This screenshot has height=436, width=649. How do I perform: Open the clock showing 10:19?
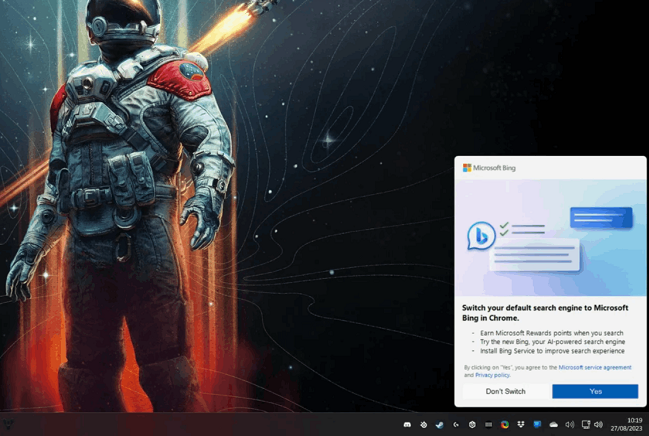[x=626, y=424]
